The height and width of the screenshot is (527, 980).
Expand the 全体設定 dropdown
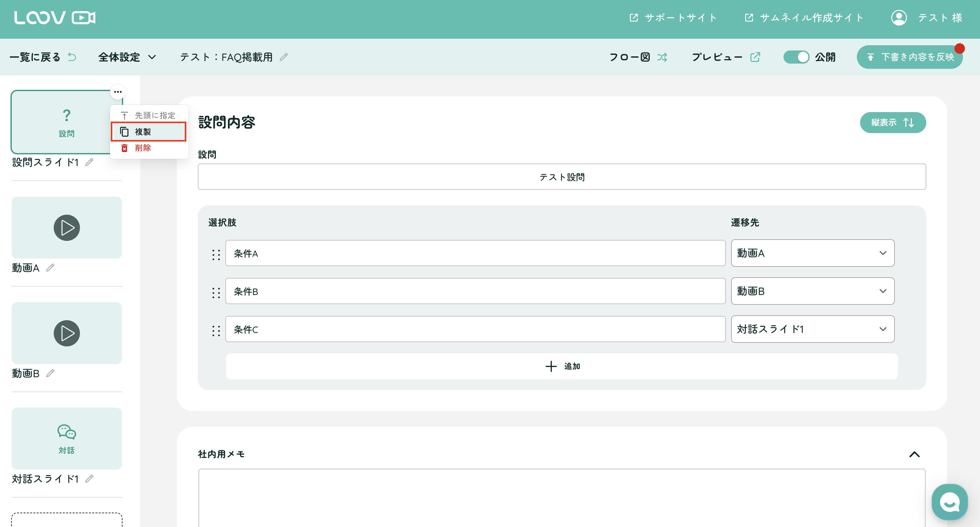coord(127,57)
